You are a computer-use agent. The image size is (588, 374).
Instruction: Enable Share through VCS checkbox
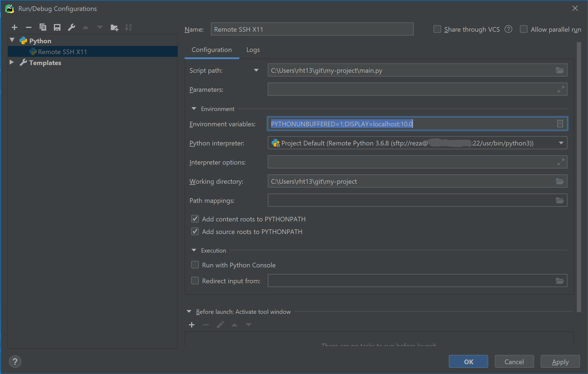tap(437, 29)
